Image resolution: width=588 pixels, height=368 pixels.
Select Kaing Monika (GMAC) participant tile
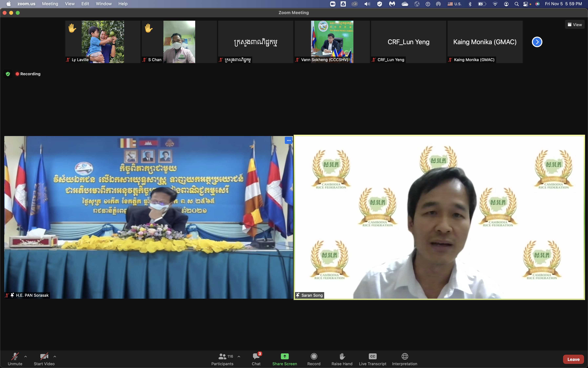[x=485, y=42]
